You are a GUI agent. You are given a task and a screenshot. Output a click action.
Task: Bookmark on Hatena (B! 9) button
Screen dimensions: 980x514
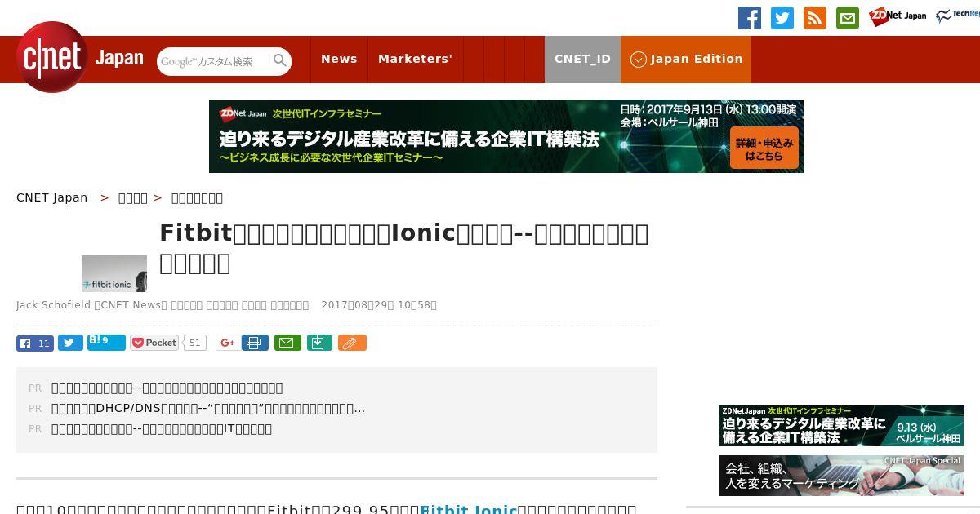click(x=106, y=343)
